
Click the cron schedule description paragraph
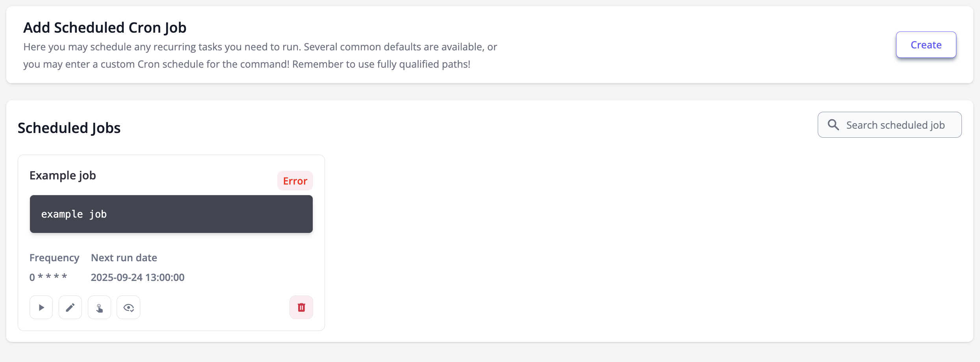[260, 55]
